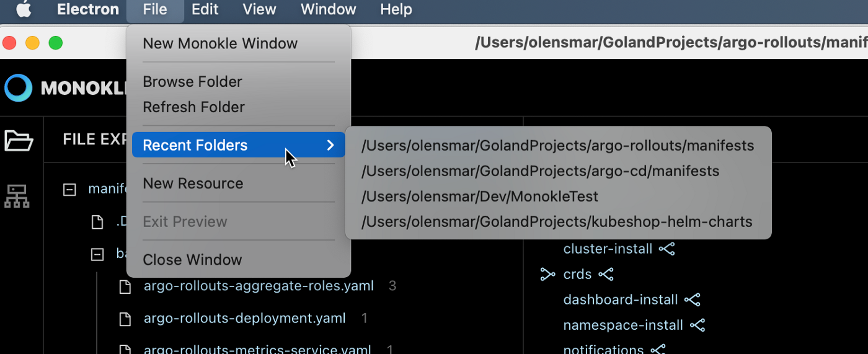Viewport: 868px width, 354px height.
Task: Open the File Explorer sidebar icon
Action: [x=19, y=141]
